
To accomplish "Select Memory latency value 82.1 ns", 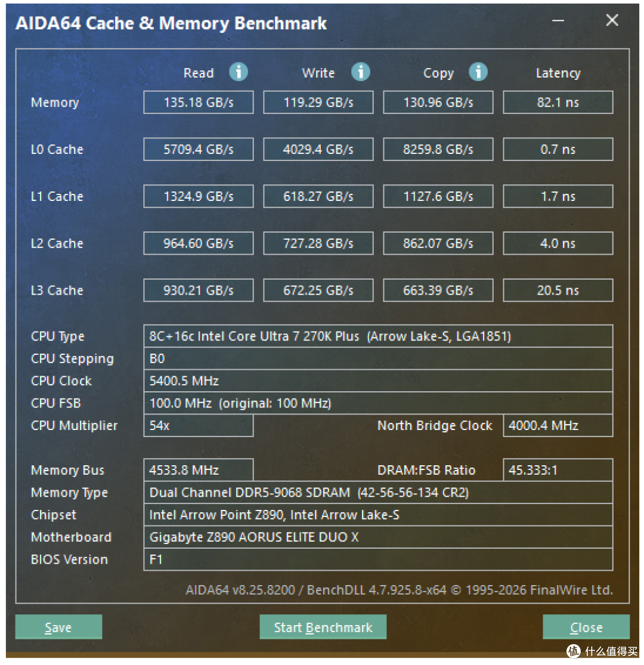I will pos(558,102).
